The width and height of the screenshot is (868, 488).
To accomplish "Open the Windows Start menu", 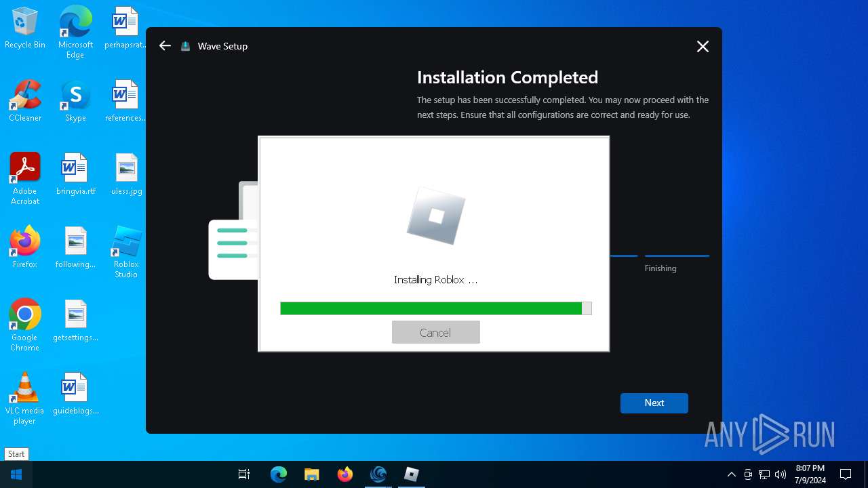I will click(x=16, y=474).
